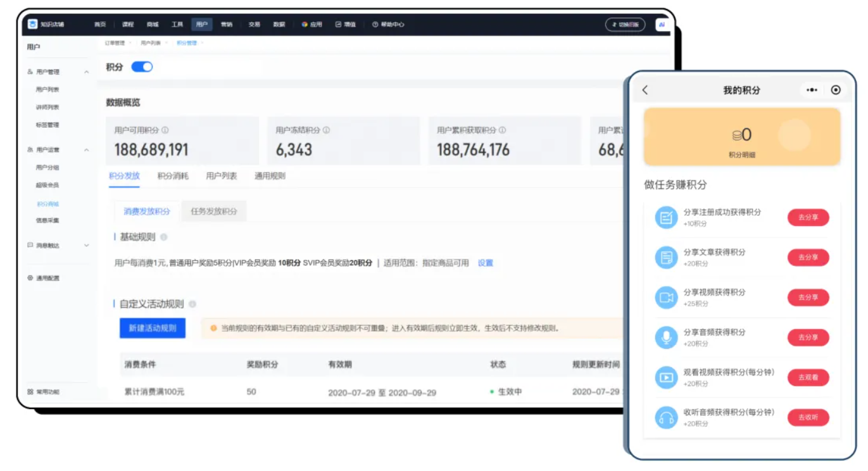Click the 收听音频获得积分 headphone icon
868x471 pixels.
(x=666, y=418)
